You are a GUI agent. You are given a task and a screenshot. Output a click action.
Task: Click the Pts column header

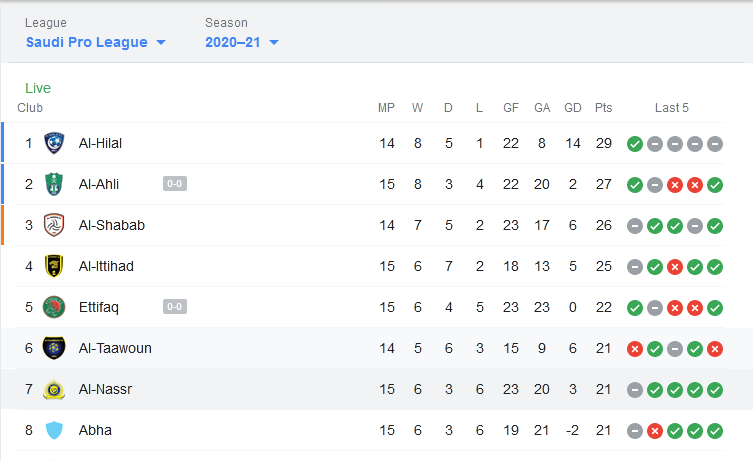(x=604, y=108)
